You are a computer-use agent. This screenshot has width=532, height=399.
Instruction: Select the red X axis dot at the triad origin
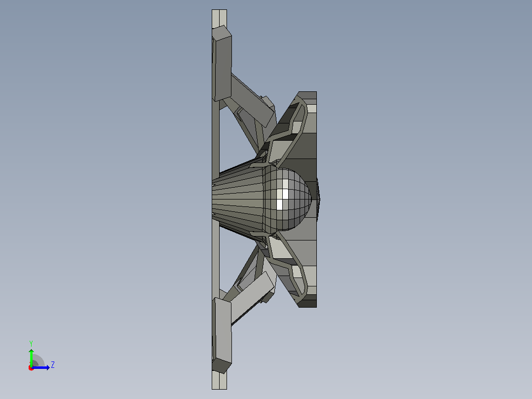coord(31,368)
